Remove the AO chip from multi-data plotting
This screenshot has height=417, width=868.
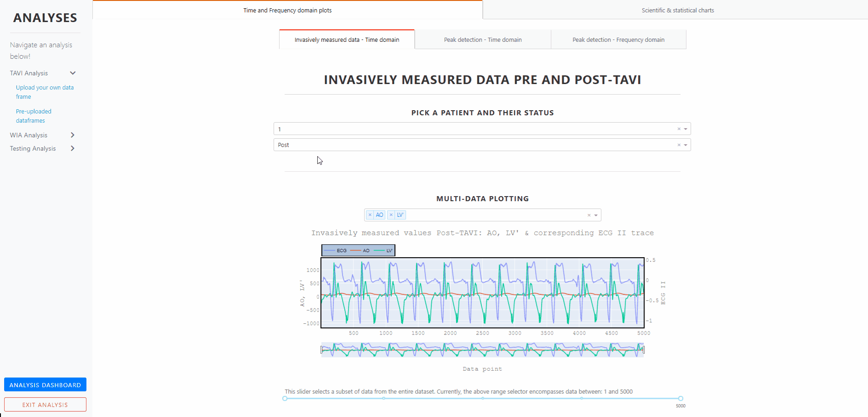370,214
